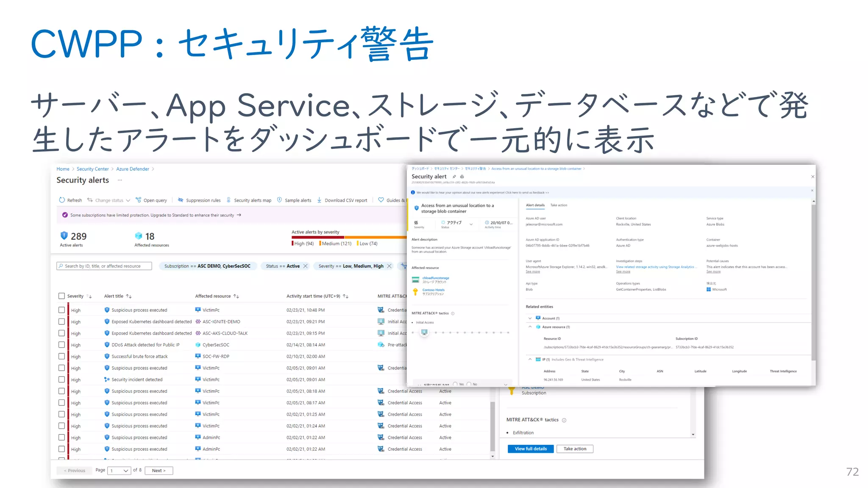The height and width of the screenshot is (488, 868).
Task: Click the Security alerts map icon
Action: pyautogui.click(x=229, y=200)
